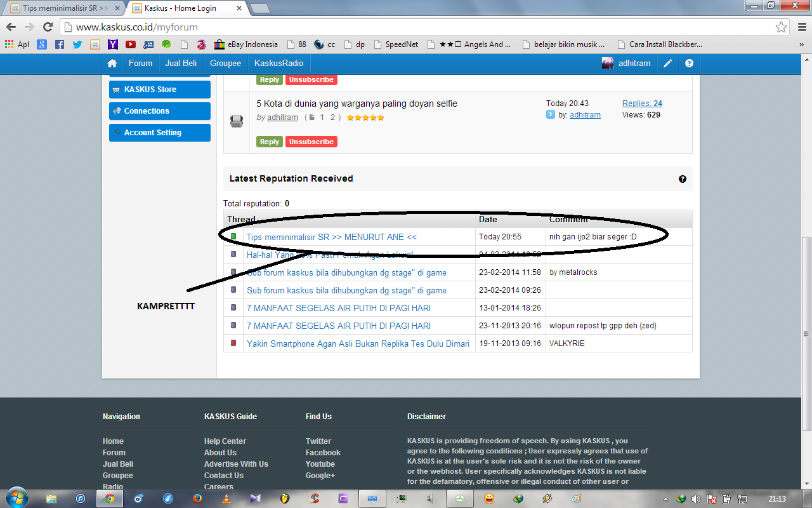Open Youtube link under Find Us
The height and width of the screenshot is (508, 812).
(x=320, y=464)
